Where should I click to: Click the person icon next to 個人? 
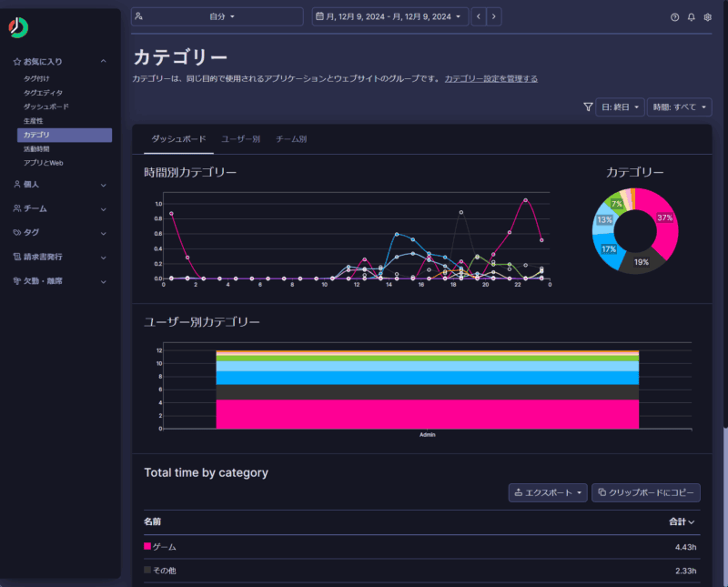16,185
